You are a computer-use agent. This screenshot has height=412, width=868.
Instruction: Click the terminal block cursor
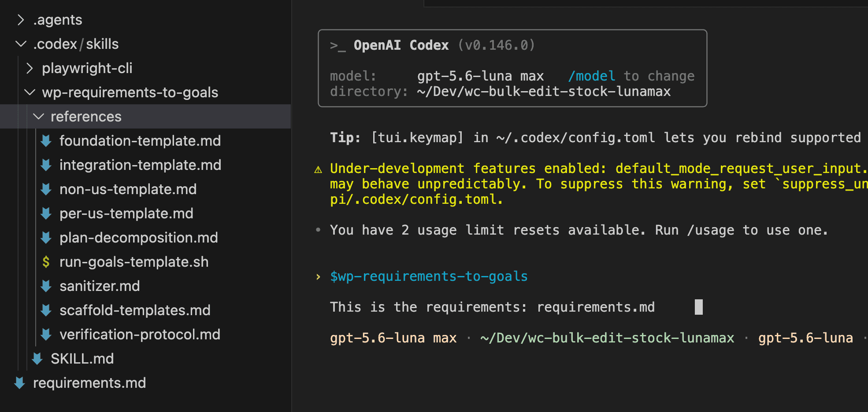[x=699, y=307]
